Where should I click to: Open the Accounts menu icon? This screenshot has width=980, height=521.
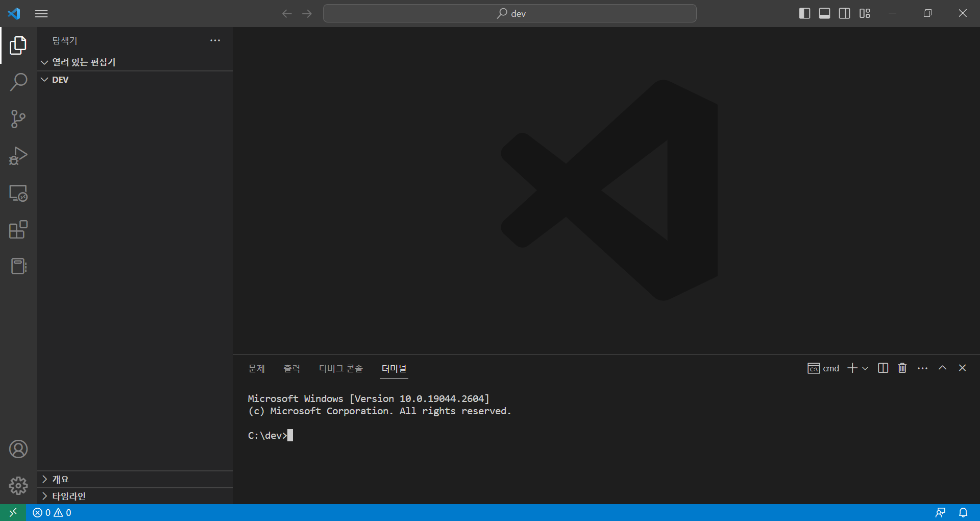tap(18, 449)
